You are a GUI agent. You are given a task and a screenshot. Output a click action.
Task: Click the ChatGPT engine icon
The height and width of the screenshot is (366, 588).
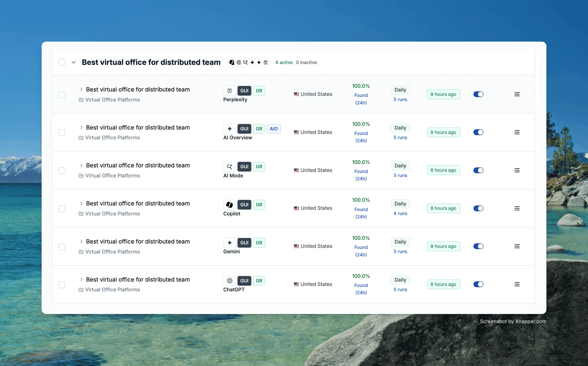229,281
